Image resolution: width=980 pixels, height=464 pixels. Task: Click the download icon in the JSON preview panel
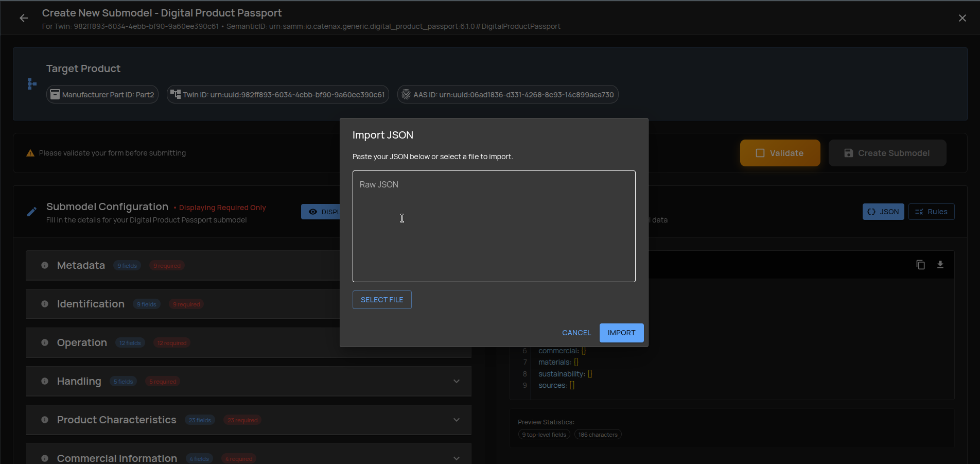point(940,264)
